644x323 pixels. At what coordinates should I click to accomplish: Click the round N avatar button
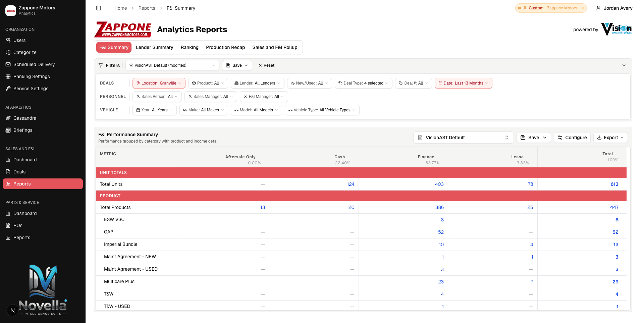point(12,310)
